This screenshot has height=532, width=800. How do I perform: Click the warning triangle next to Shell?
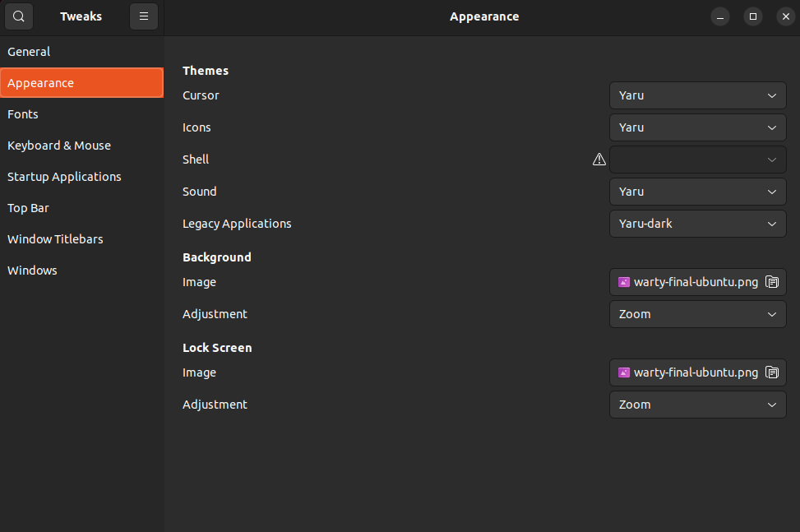(599, 159)
